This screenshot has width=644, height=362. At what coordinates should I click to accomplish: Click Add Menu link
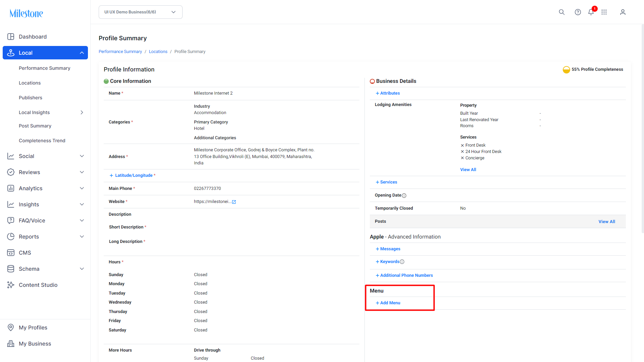388,303
